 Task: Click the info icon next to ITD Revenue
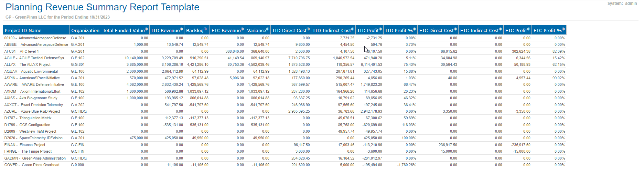182,29
